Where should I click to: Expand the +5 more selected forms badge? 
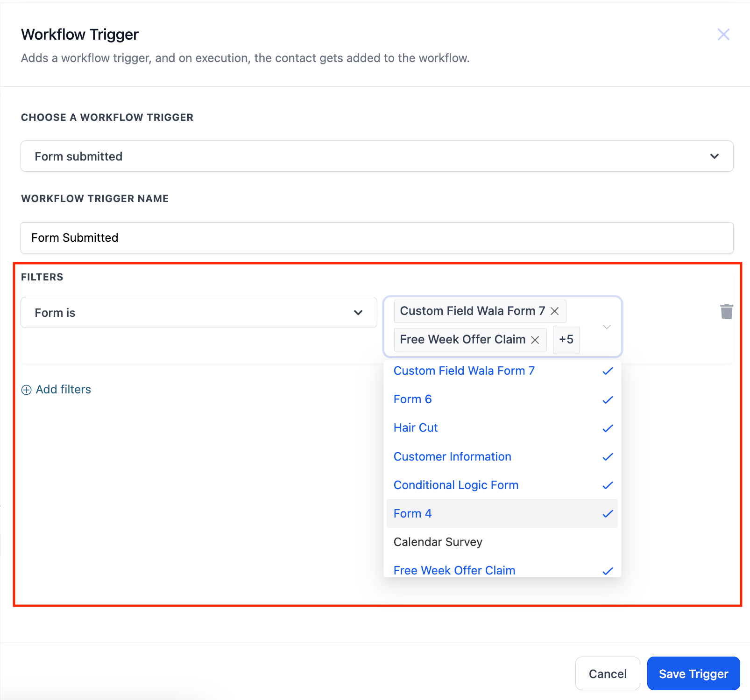click(x=566, y=340)
